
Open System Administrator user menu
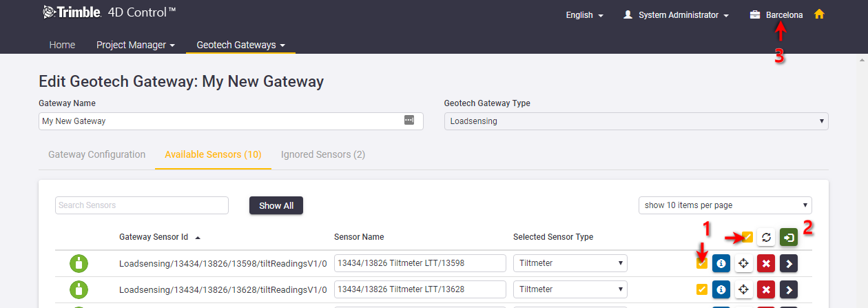pyautogui.click(x=676, y=15)
